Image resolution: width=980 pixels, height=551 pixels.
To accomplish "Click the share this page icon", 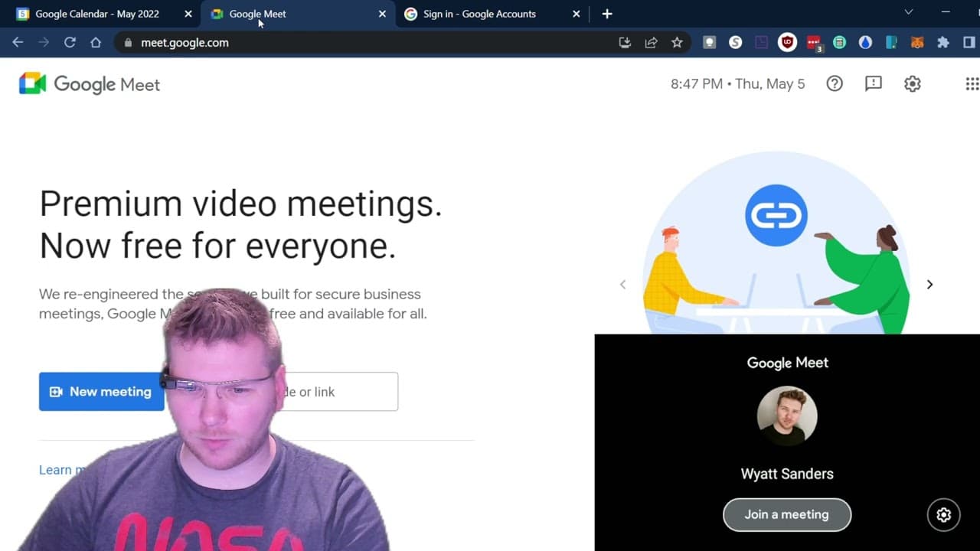I will [x=651, y=43].
